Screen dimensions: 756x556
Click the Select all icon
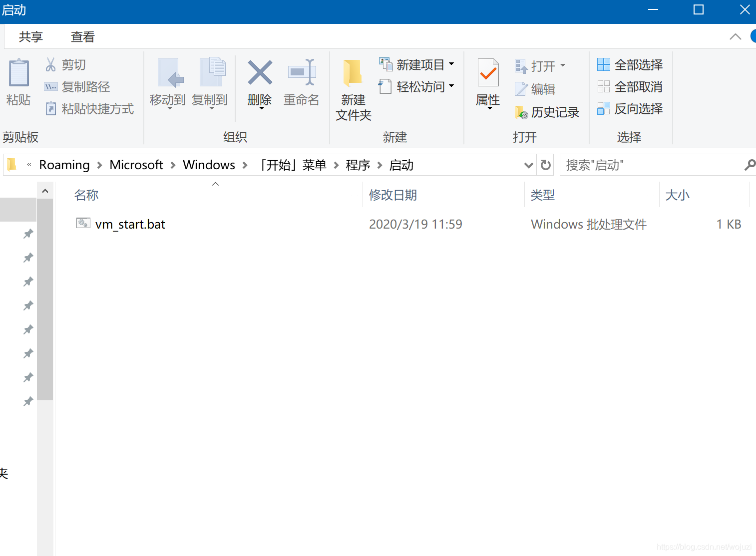604,64
